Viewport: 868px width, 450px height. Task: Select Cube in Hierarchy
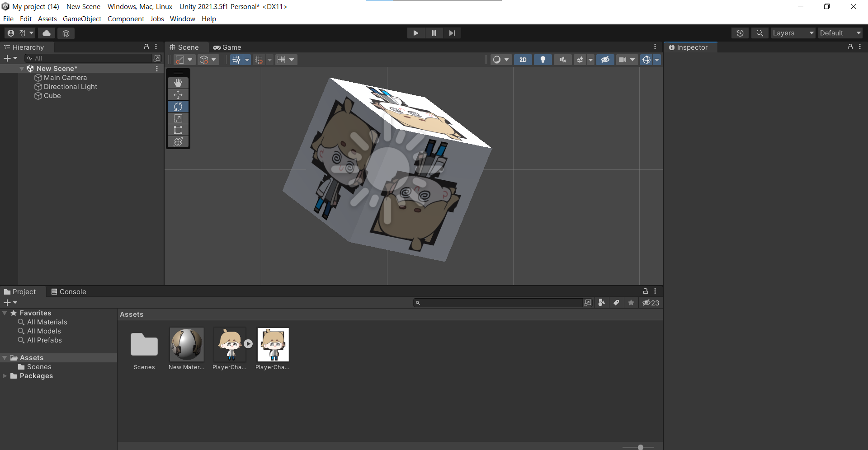[52, 96]
